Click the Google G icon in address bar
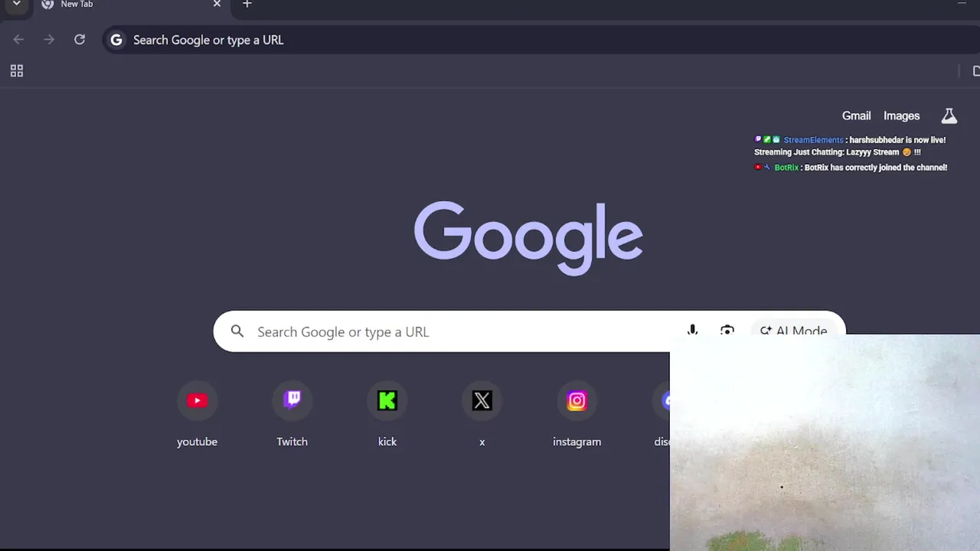The width and height of the screenshot is (980, 551). coord(116,40)
